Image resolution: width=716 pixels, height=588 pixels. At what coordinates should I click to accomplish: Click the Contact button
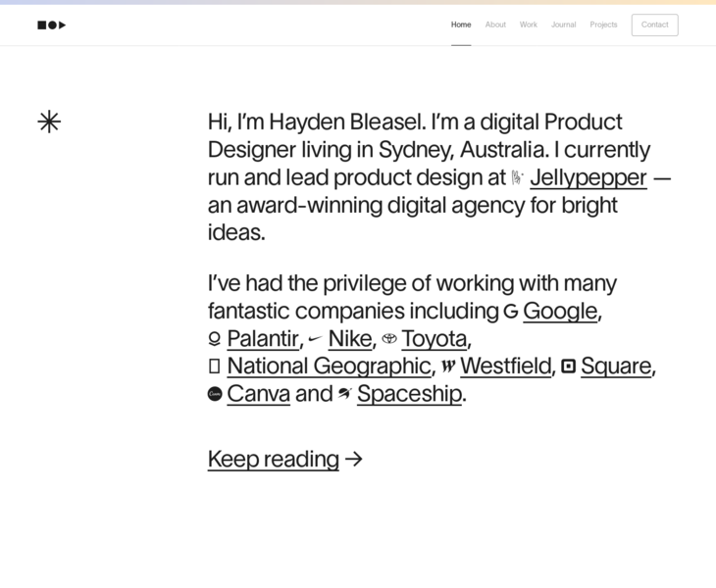(x=655, y=24)
